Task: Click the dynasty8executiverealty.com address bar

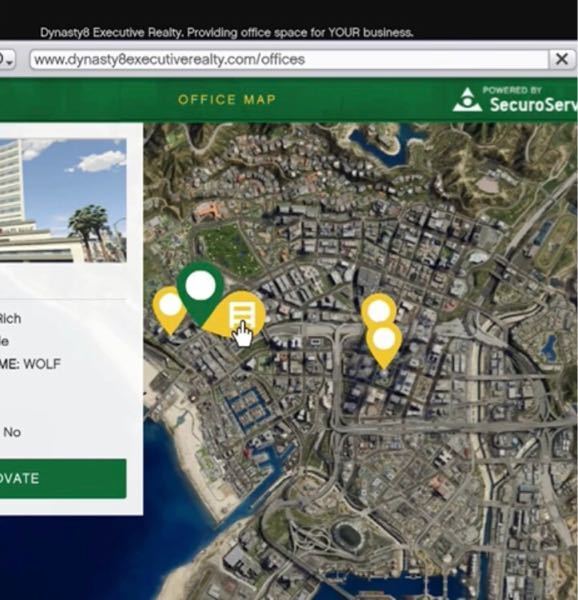Action: [x=289, y=60]
